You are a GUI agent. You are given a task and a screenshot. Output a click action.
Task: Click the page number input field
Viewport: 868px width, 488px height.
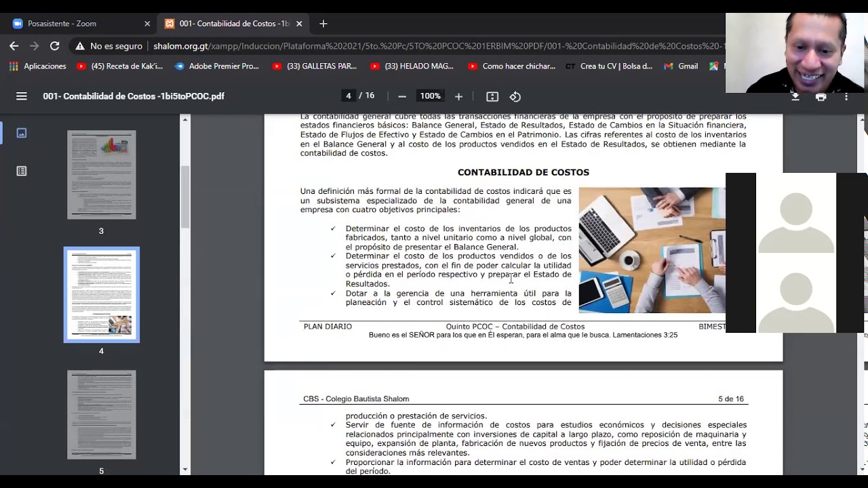(x=349, y=96)
